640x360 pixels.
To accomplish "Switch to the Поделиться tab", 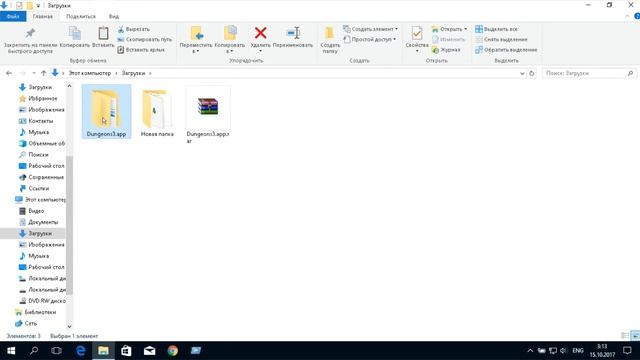I will [81, 16].
